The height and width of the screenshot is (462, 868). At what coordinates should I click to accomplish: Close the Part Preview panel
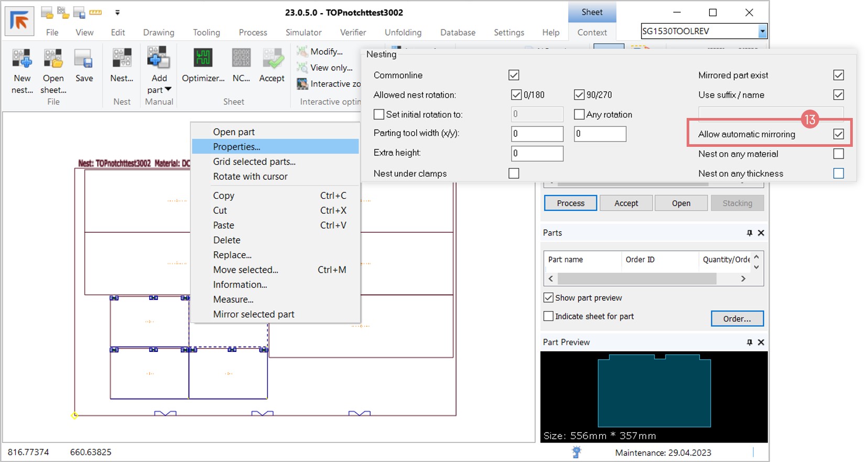point(761,342)
